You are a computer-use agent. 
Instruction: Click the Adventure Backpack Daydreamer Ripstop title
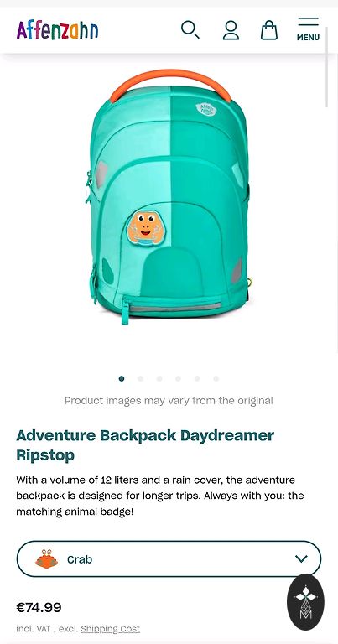(x=145, y=444)
